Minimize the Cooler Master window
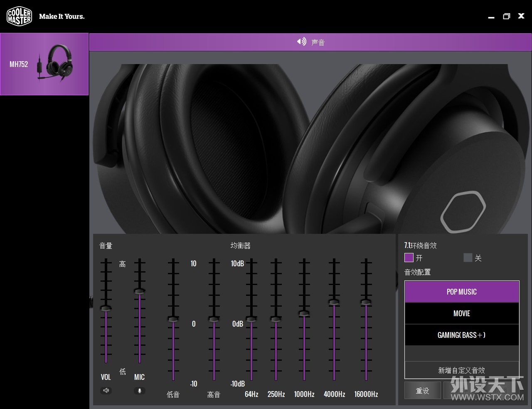 click(x=491, y=17)
